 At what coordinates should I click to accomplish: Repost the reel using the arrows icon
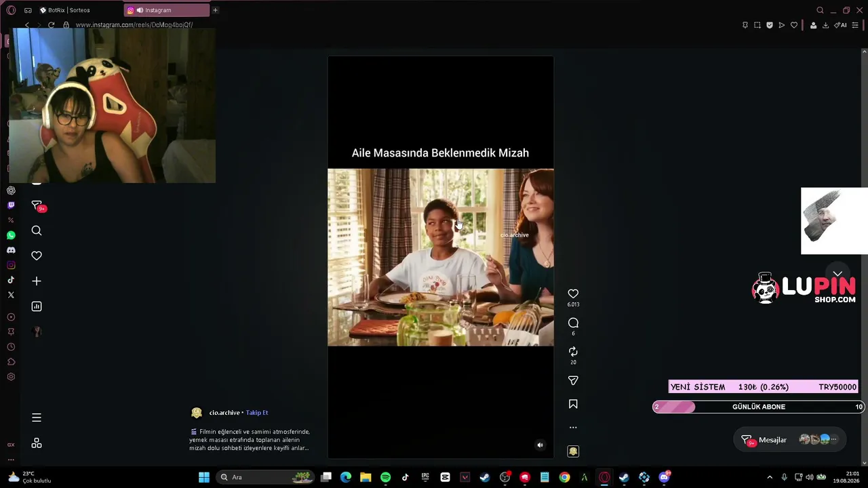click(x=573, y=351)
